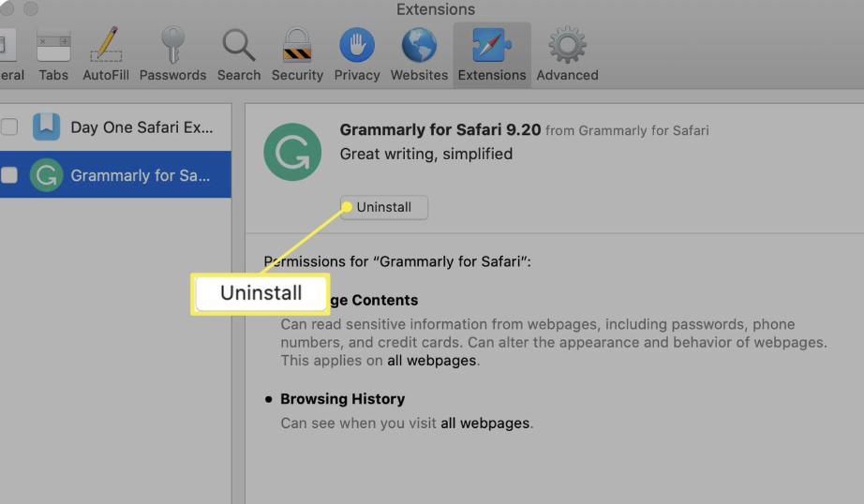Open the Tabs preferences pane
The width and height of the screenshot is (864, 504).
(x=53, y=55)
